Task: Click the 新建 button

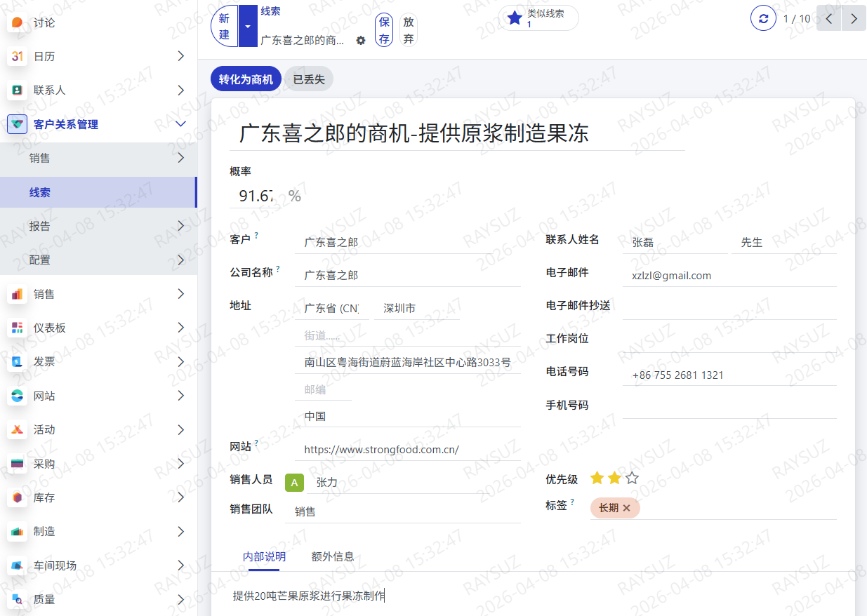Action: 225,26
